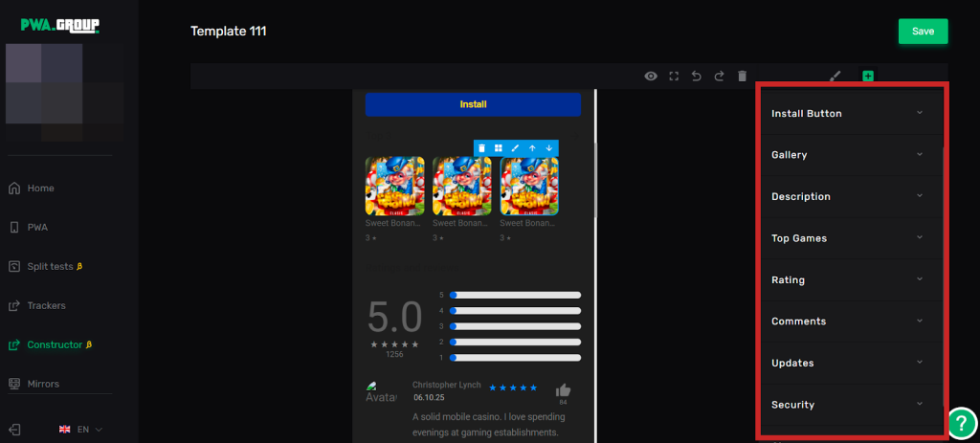The height and width of the screenshot is (443, 980).
Task: Expand the Install Button section
Action: tap(849, 113)
